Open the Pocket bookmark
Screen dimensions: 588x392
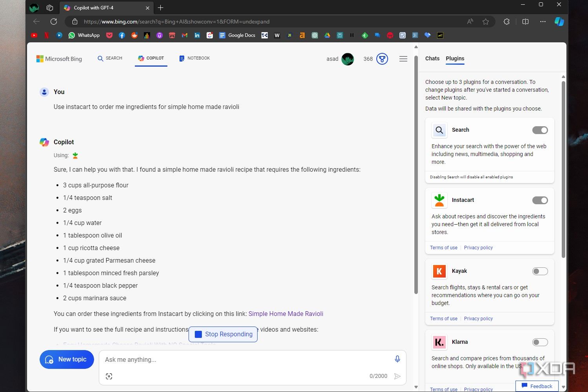coord(109,35)
